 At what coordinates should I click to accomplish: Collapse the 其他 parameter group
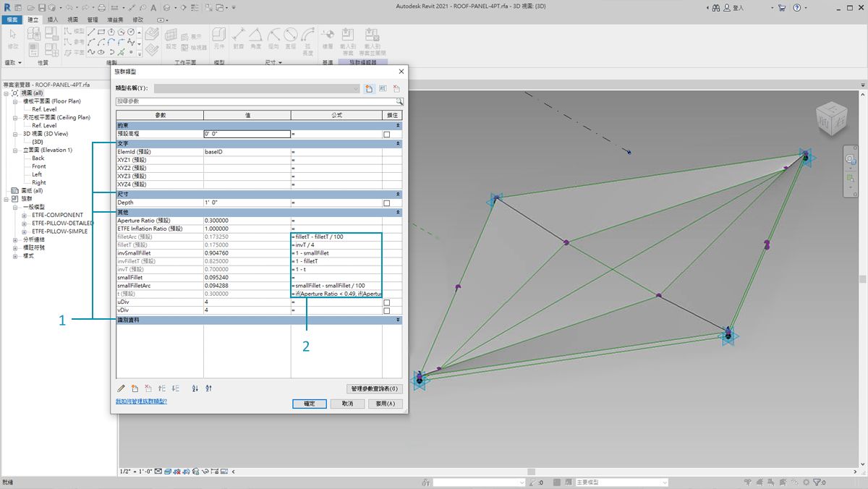pos(398,213)
